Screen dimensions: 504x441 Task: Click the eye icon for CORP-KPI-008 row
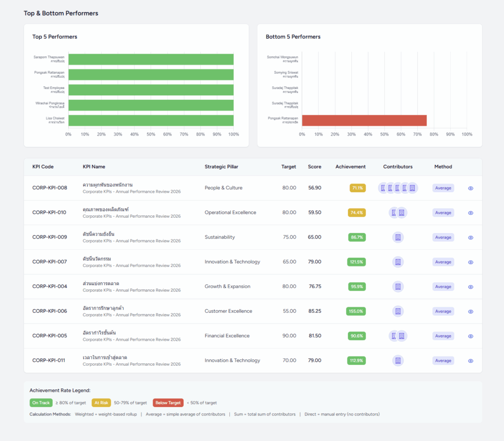(x=471, y=188)
